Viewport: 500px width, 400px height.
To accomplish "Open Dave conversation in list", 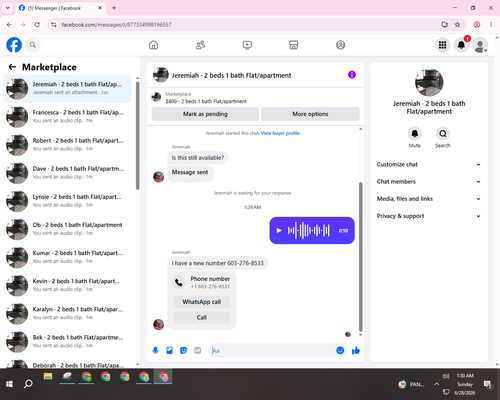I will tap(67, 173).
